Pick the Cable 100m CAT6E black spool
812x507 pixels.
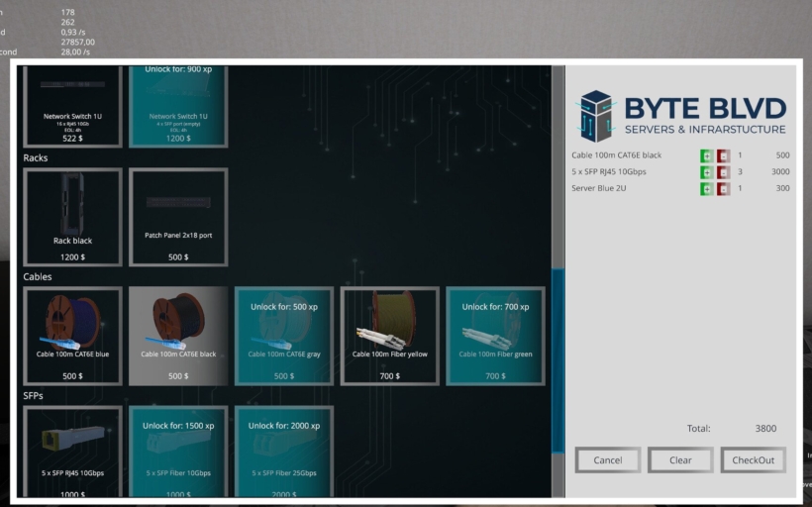tap(178, 336)
